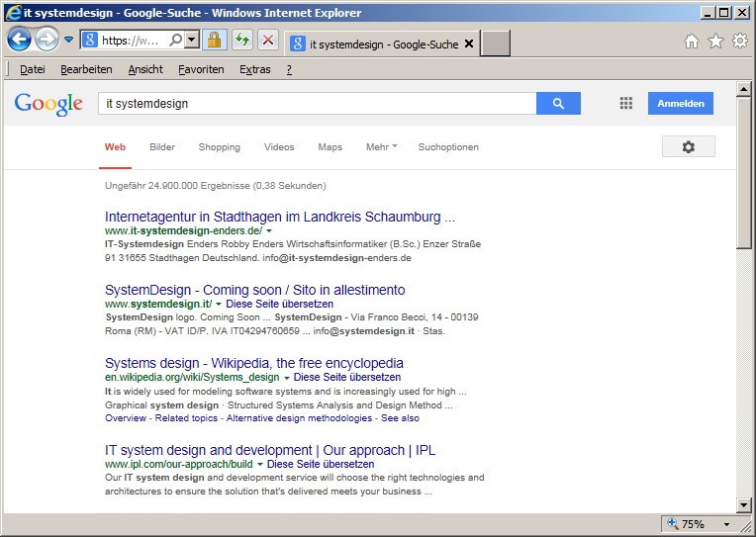Open 'Related topics' sitelink
The height and width of the screenshot is (537, 756).
pos(186,418)
